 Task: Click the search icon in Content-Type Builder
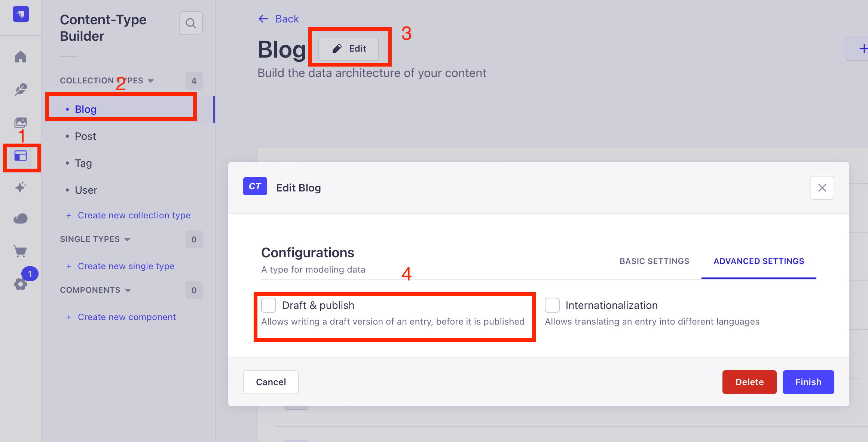coord(191,23)
